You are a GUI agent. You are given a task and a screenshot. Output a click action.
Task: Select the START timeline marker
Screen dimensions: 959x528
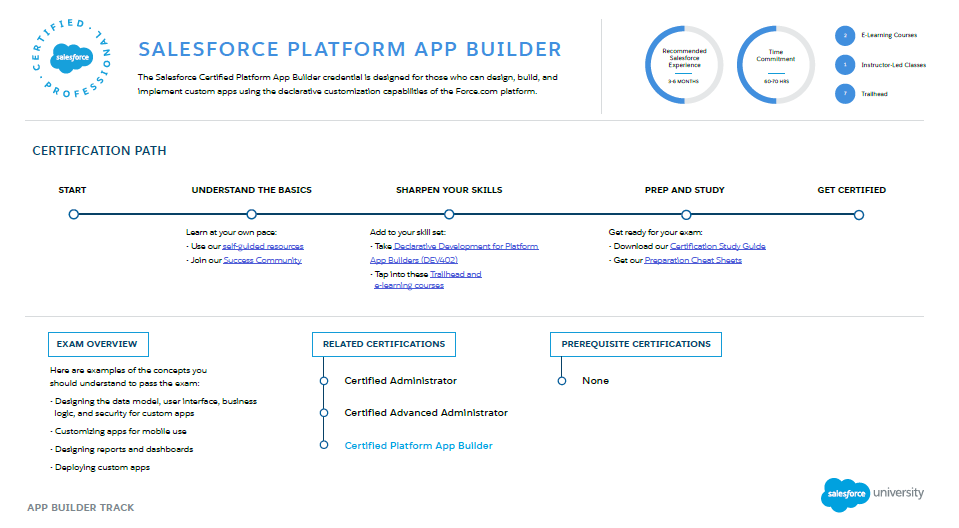click(73, 214)
